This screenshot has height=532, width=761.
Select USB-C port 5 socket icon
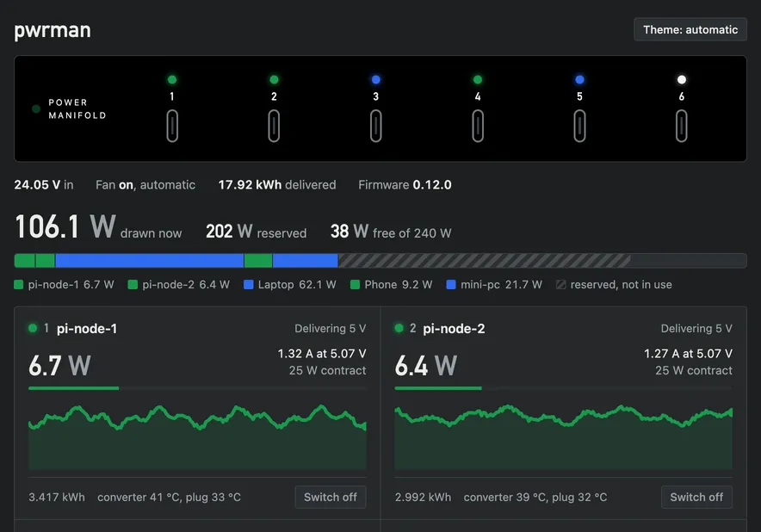579,127
